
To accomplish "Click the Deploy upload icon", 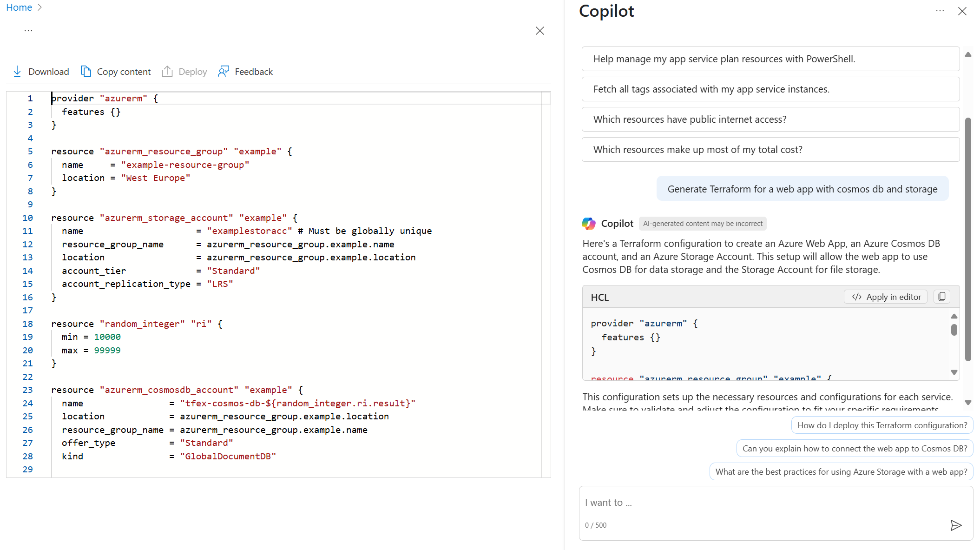I will [x=167, y=71].
